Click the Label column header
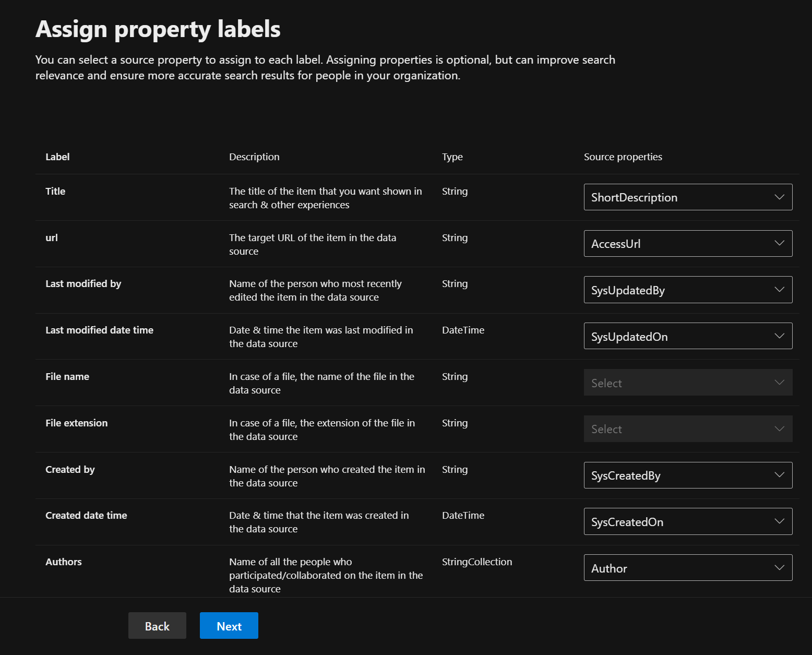 coord(57,157)
